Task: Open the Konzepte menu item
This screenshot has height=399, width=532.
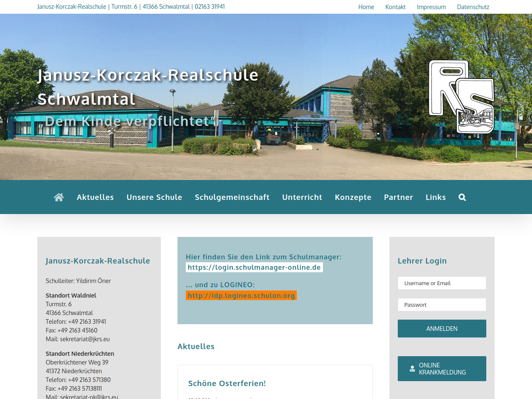Action: (x=353, y=197)
